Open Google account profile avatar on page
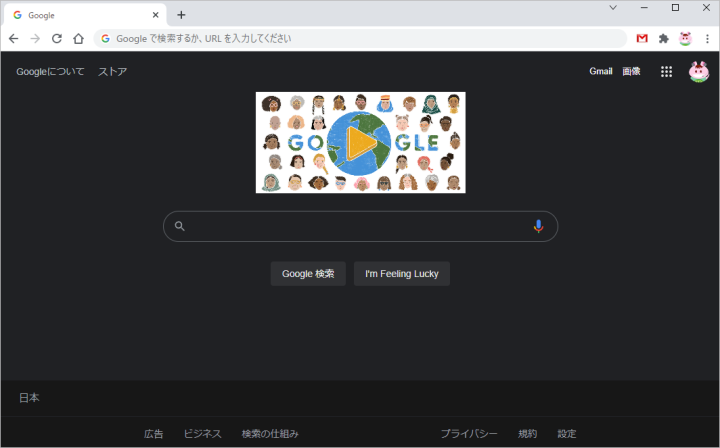The image size is (720, 448). click(698, 72)
